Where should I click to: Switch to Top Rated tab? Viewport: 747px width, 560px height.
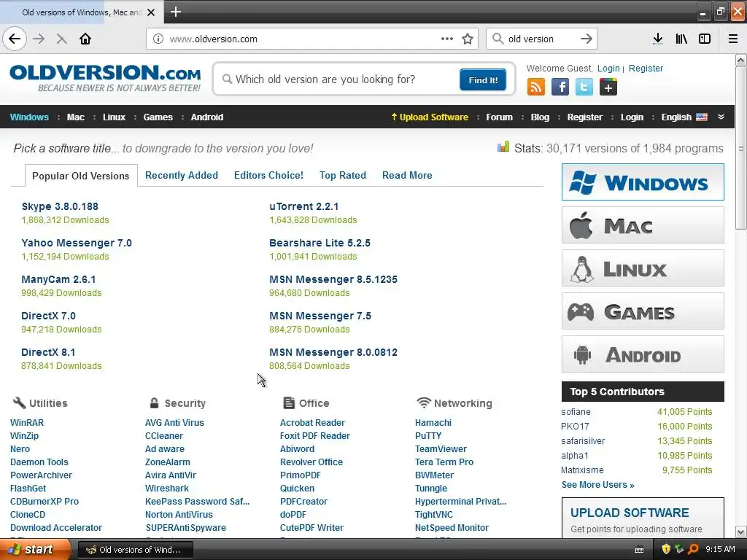click(343, 175)
